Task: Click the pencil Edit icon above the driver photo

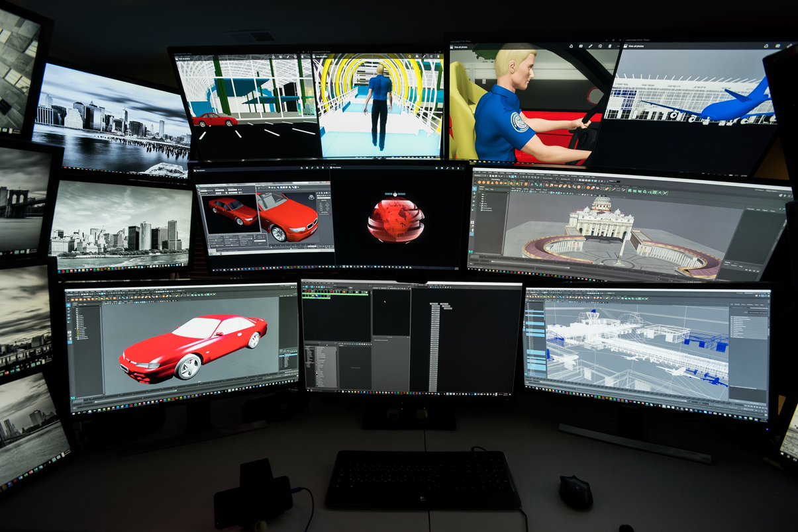Action: point(590,46)
